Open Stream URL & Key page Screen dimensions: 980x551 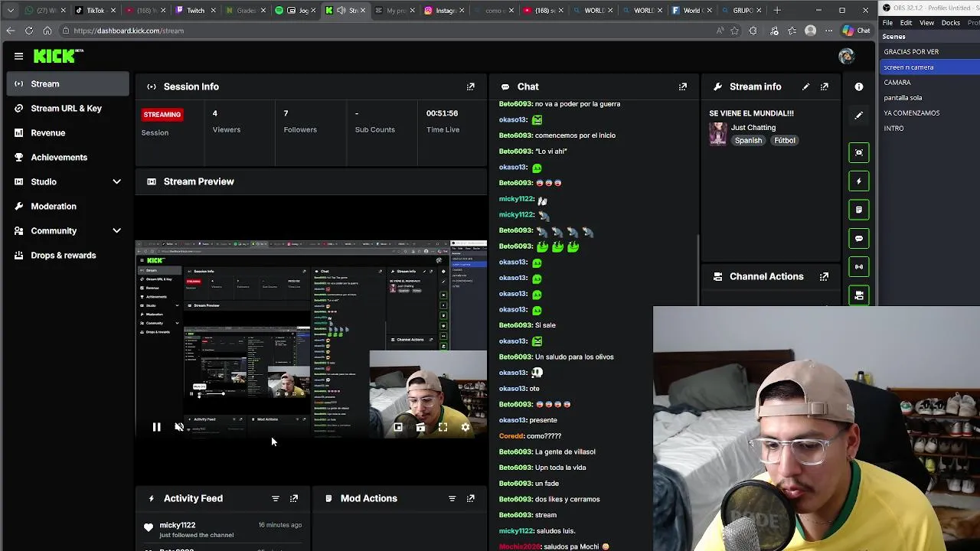67,108
